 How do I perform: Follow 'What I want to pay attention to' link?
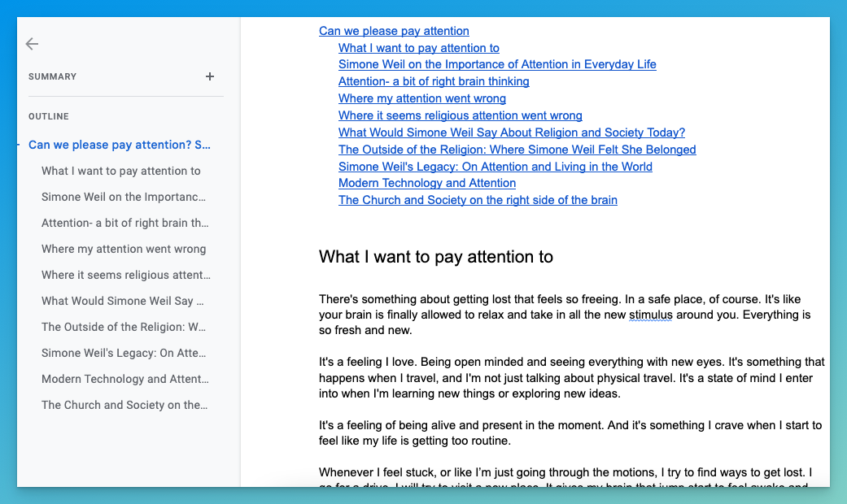[x=419, y=48]
